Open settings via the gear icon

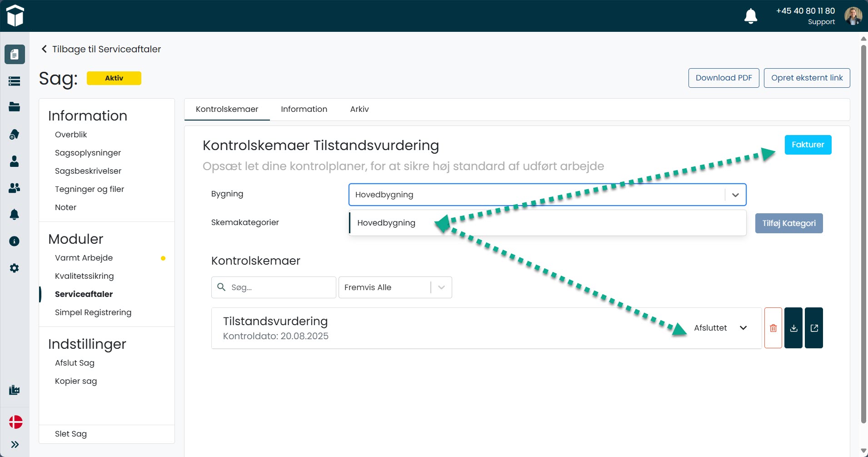coord(14,268)
